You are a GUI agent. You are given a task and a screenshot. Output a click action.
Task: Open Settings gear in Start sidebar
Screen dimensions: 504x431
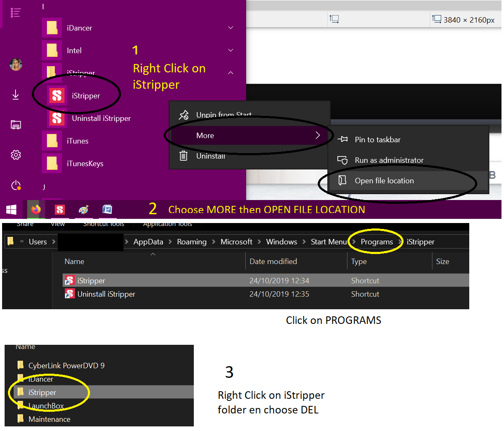16,155
